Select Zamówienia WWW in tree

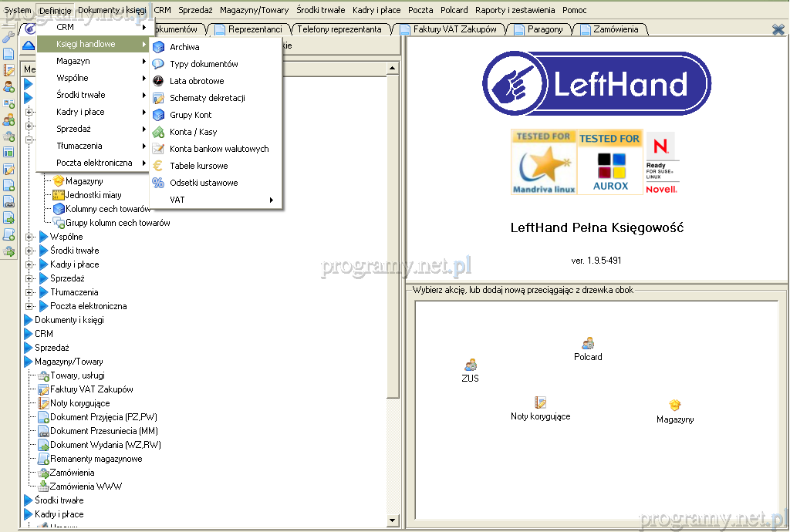86,487
